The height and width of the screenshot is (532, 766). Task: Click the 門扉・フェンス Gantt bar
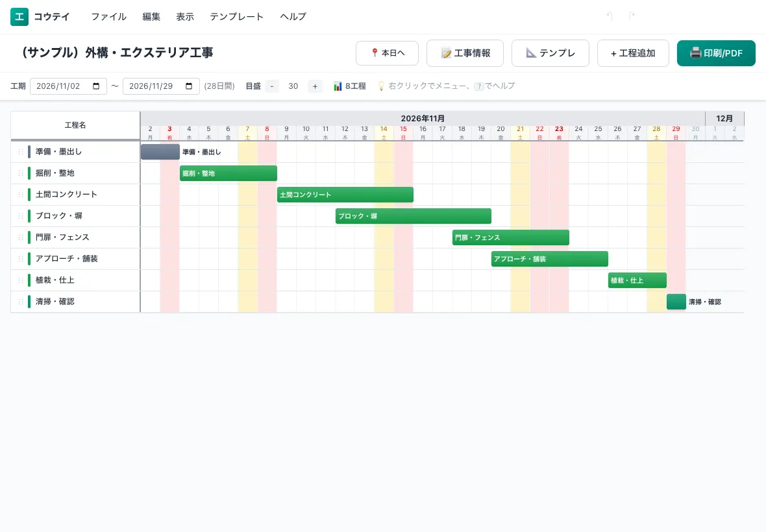(x=510, y=237)
